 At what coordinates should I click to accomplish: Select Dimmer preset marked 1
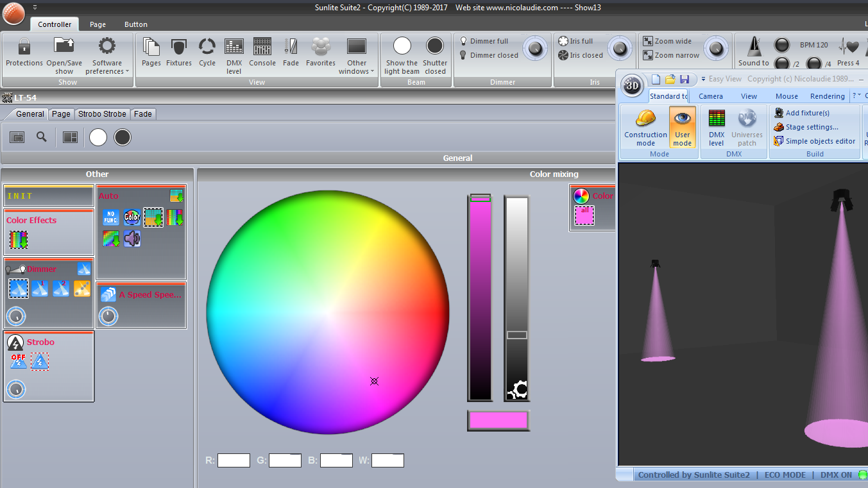point(40,289)
